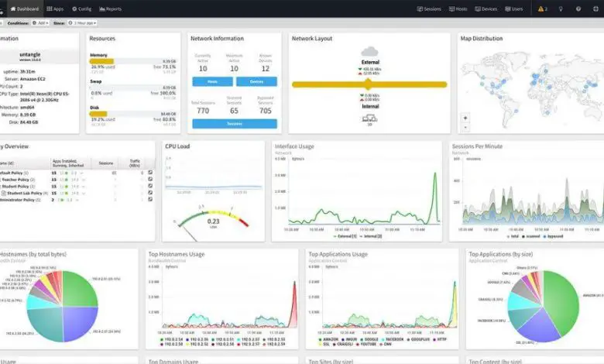
Task: Toggle HTTP series in Top Applications legend
Action: (x=440, y=339)
